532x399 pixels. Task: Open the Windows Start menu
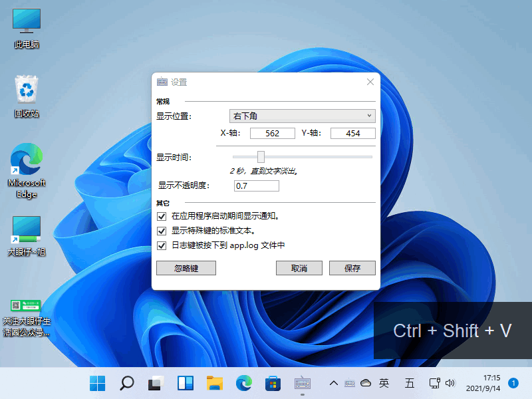tap(97, 384)
